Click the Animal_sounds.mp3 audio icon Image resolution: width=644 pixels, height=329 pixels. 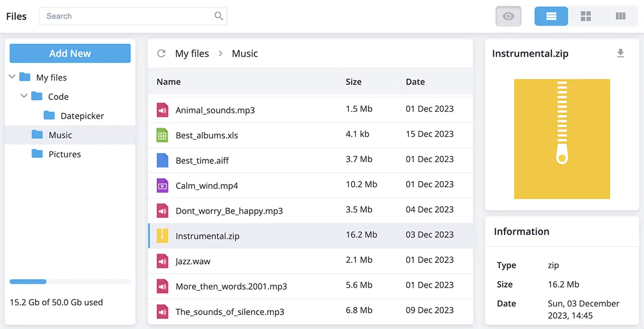162,110
